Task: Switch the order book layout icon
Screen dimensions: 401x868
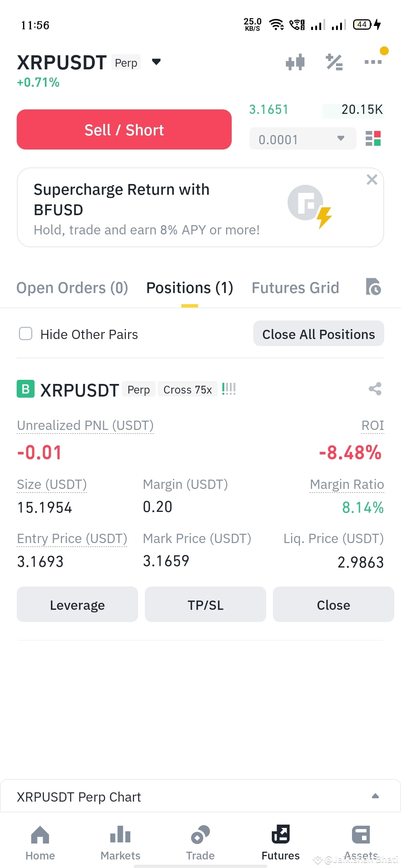Action: coord(373,138)
